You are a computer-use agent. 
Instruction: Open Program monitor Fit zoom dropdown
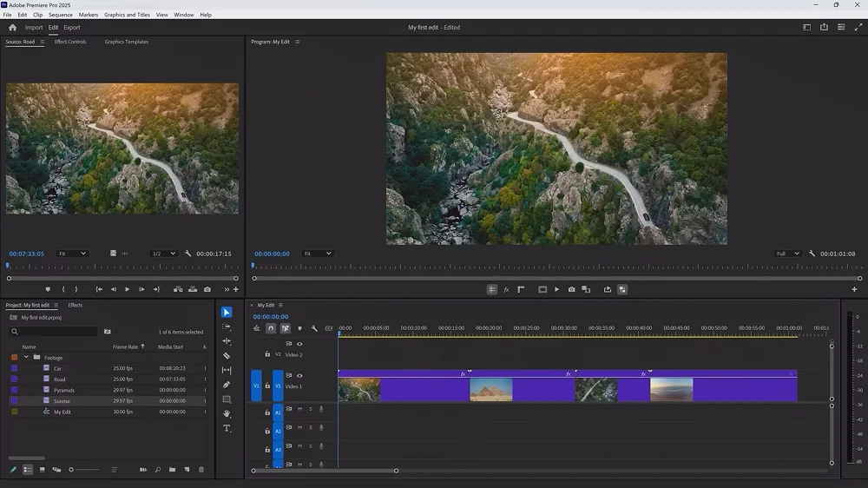pyautogui.click(x=317, y=254)
